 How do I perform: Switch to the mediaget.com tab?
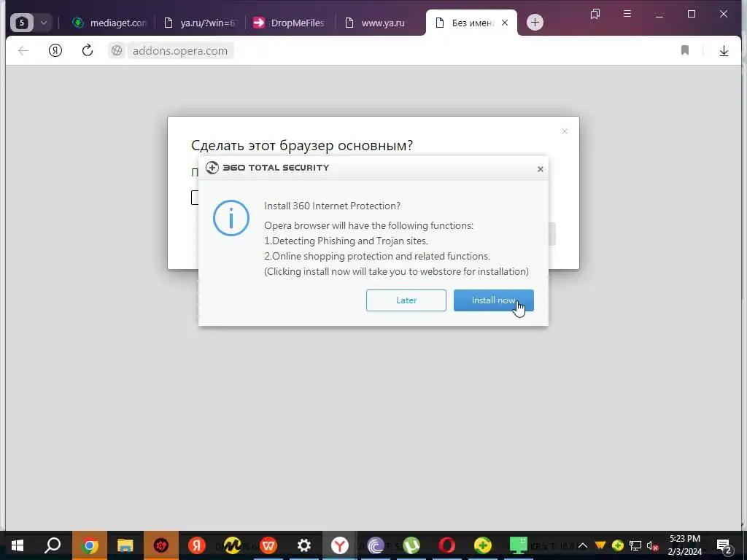[x=109, y=23]
